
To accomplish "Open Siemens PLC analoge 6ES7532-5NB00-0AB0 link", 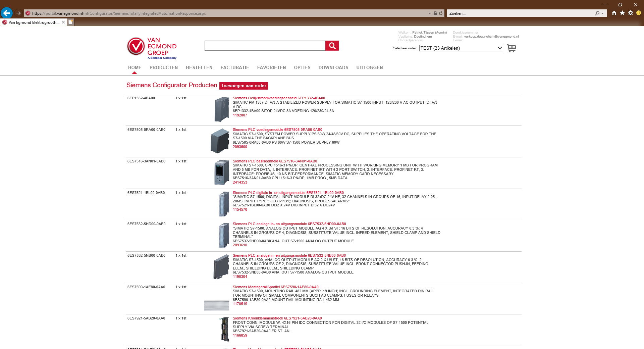I will pos(289,256).
